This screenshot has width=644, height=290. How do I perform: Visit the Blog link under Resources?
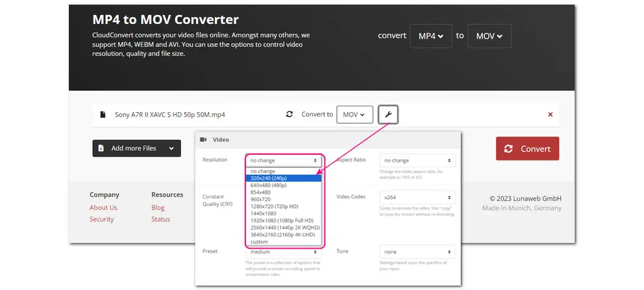point(158,208)
